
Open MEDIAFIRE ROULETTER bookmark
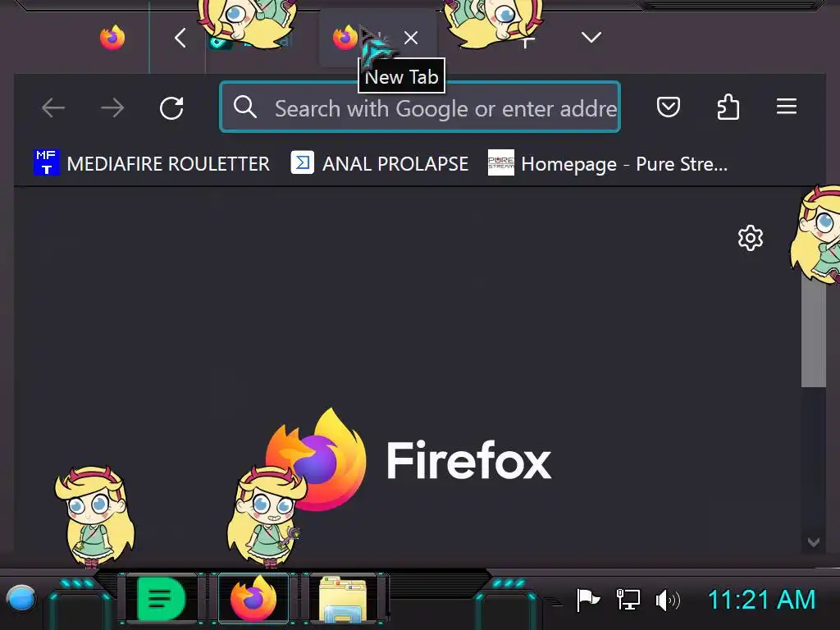(x=152, y=163)
